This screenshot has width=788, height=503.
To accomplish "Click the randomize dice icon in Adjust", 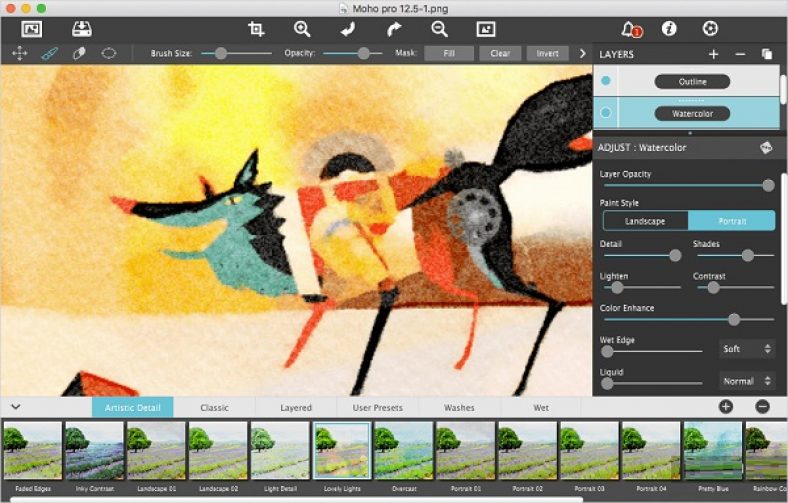I will click(766, 147).
